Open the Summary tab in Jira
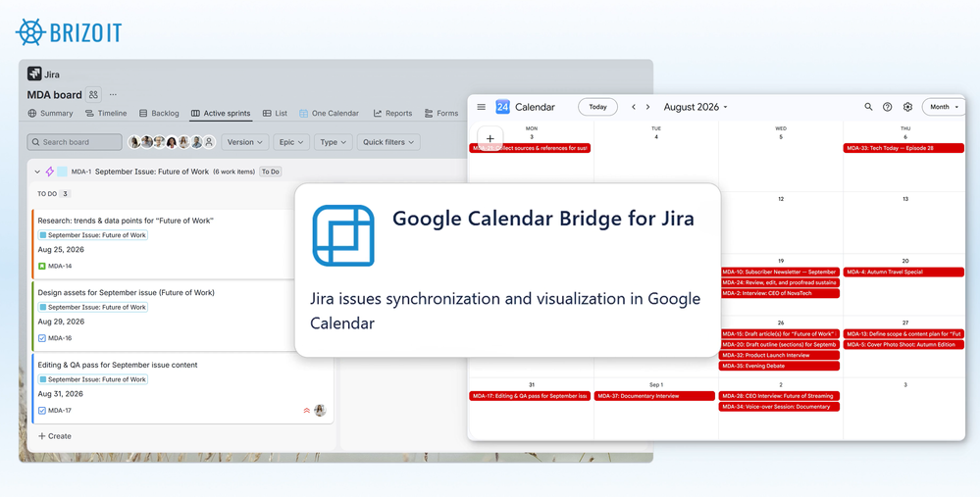Image resolution: width=980 pixels, height=497 pixels. pos(51,113)
